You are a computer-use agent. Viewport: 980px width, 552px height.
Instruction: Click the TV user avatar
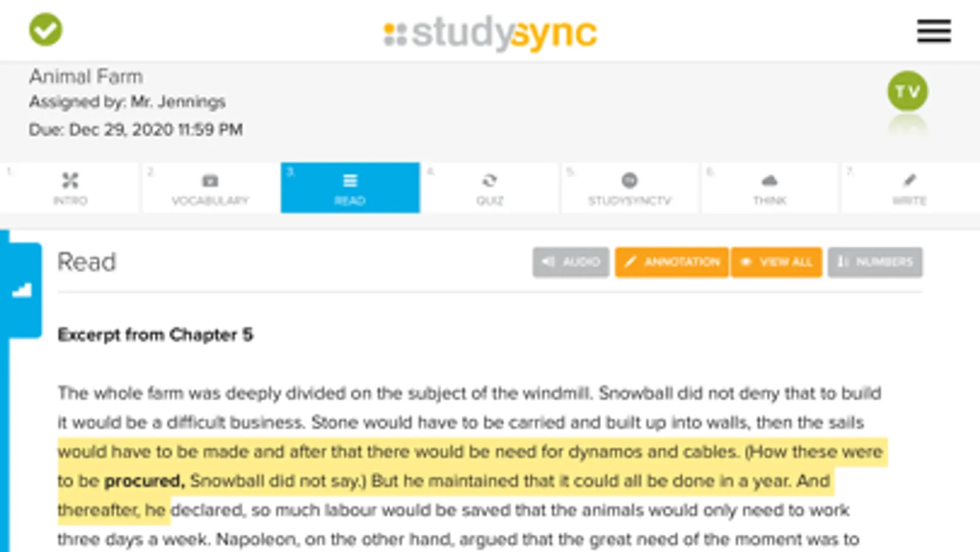coord(907,91)
